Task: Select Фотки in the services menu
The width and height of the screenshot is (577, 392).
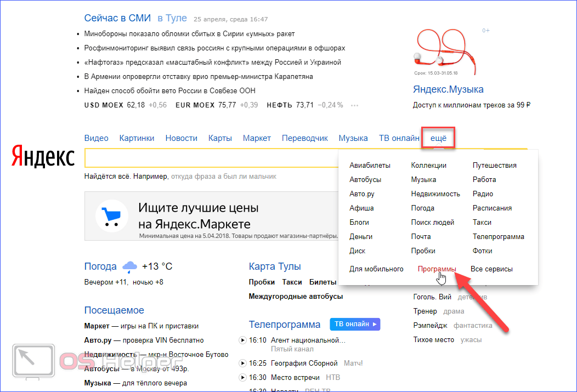Action: tap(483, 251)
